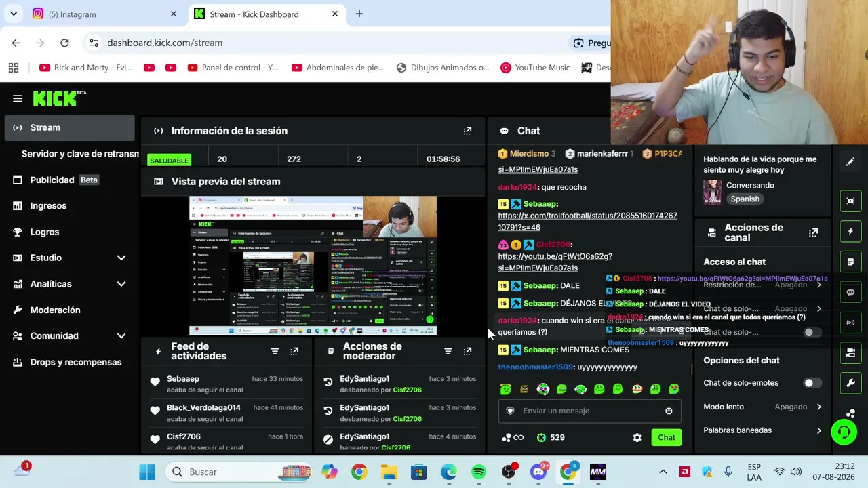868x488 pixels.
Task: Send message with green Chat button
Action: (666, 438)
